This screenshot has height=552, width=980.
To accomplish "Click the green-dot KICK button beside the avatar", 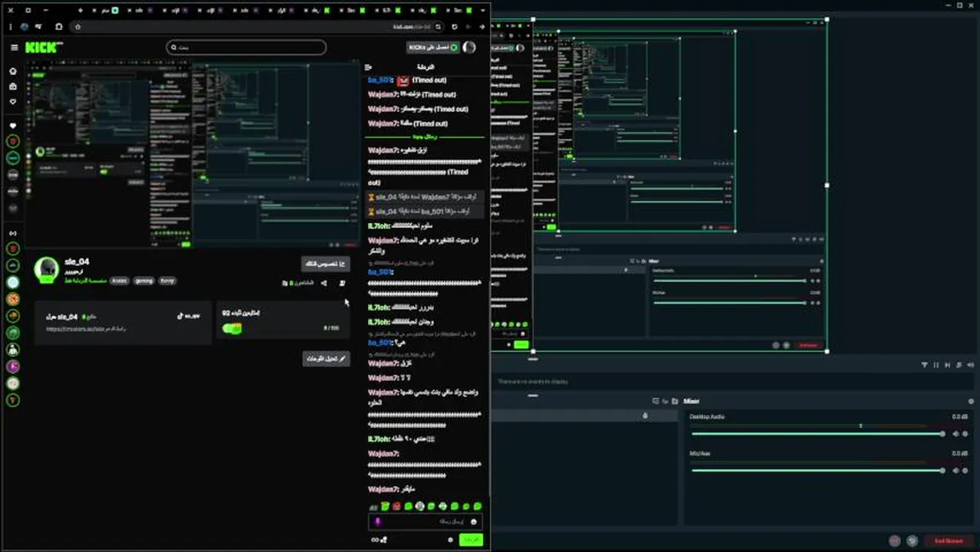I will coord(432,48).
